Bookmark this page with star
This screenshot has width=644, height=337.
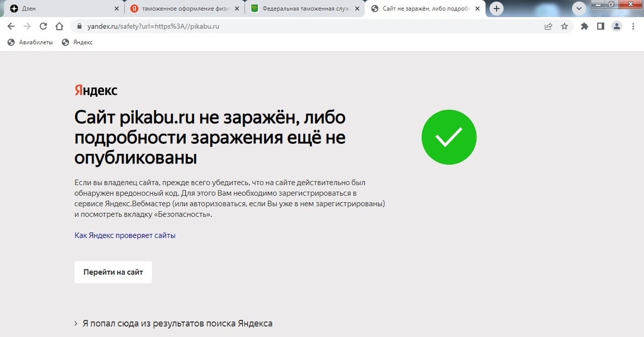pos(564,26)
